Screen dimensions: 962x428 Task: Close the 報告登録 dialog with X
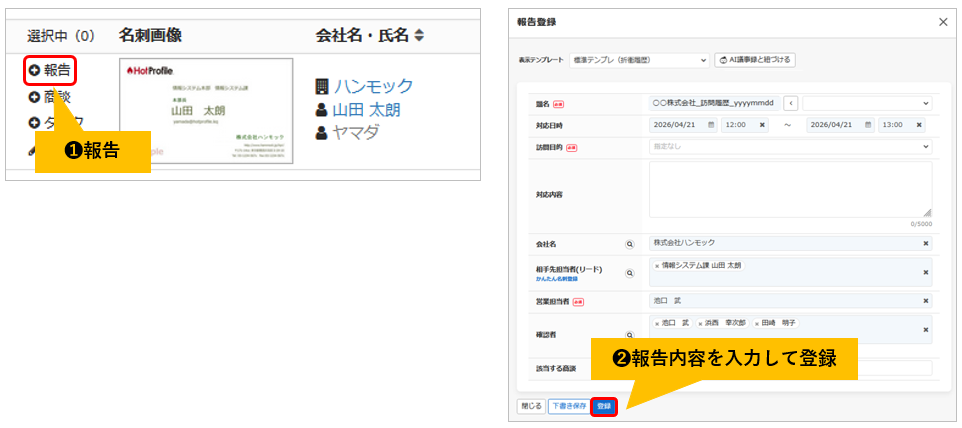point(943,22)
